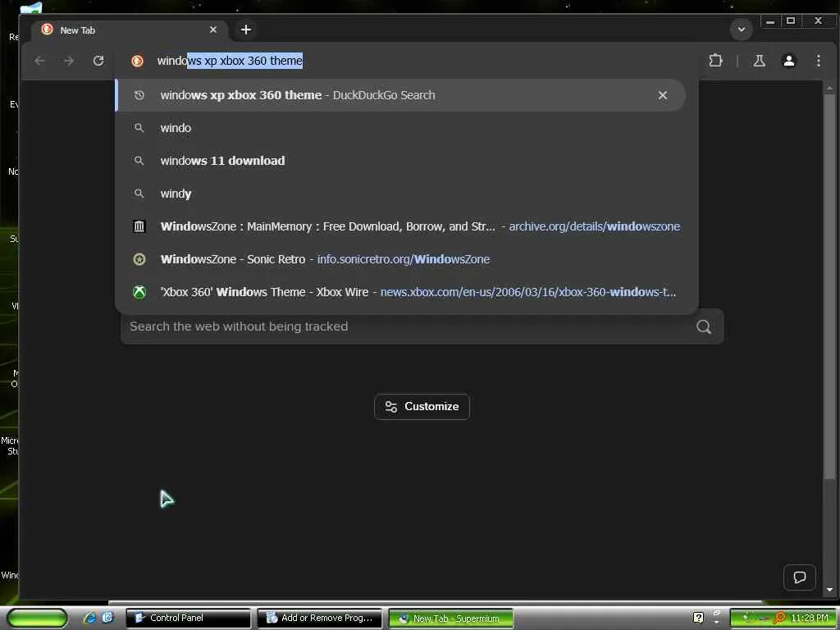Viewport: 840px width, 630px height.
Task: Open the Experiments flask icon
Action: tap(759, 61)
